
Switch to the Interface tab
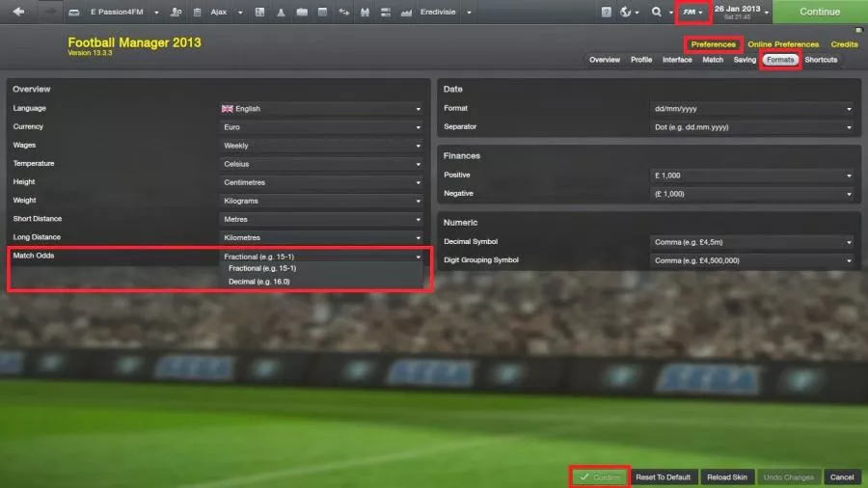pos(677,60)
